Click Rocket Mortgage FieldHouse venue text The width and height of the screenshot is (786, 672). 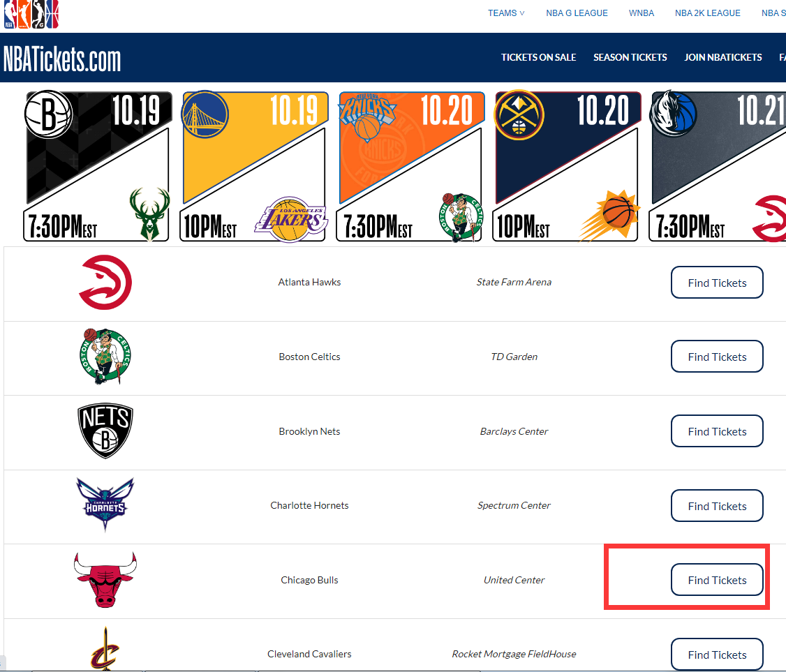(x=514, y=654)
